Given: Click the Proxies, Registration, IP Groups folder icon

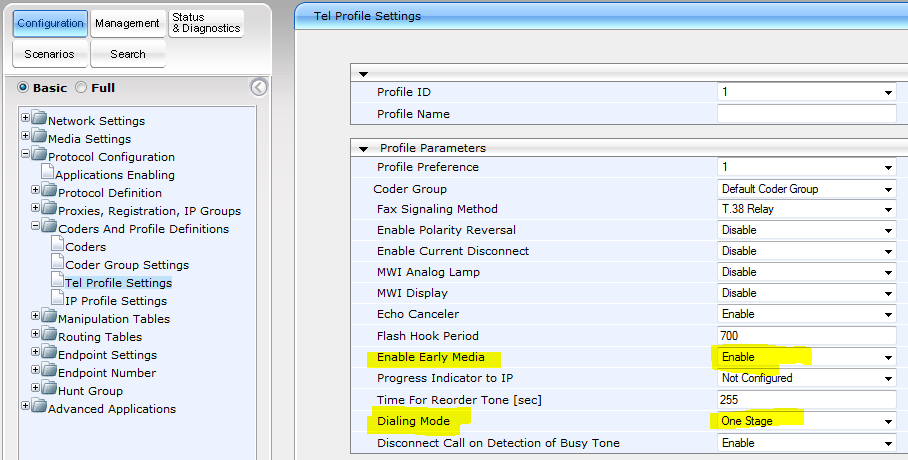Looking at the screenshot, I should [x=50, y=207].
